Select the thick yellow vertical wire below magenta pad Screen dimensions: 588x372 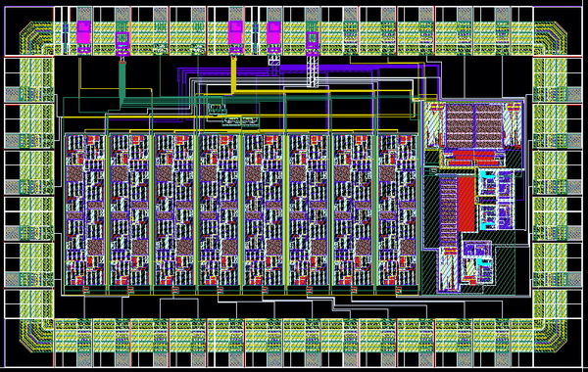point(233,75)
